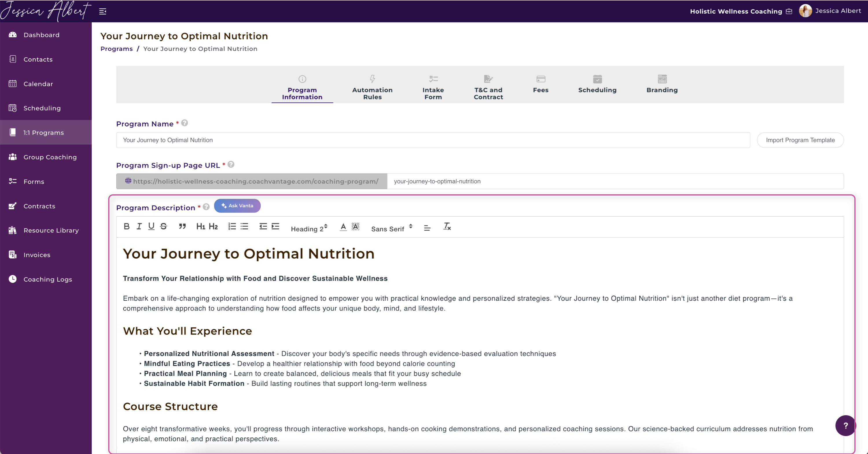Open Contracts in the sidebar

tap(46, 206)
